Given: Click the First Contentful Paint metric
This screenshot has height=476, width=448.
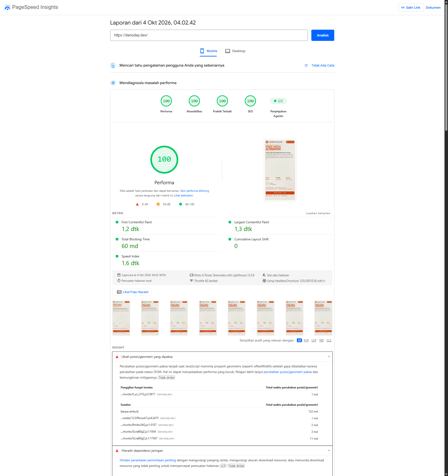Looking at the screenshot, I should [x=166, y=226].
